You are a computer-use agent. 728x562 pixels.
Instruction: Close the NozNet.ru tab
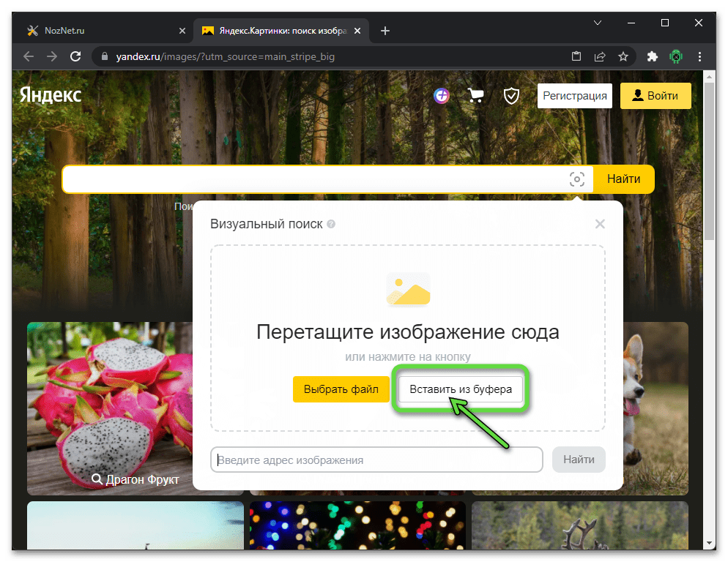[x=182, y=31]
